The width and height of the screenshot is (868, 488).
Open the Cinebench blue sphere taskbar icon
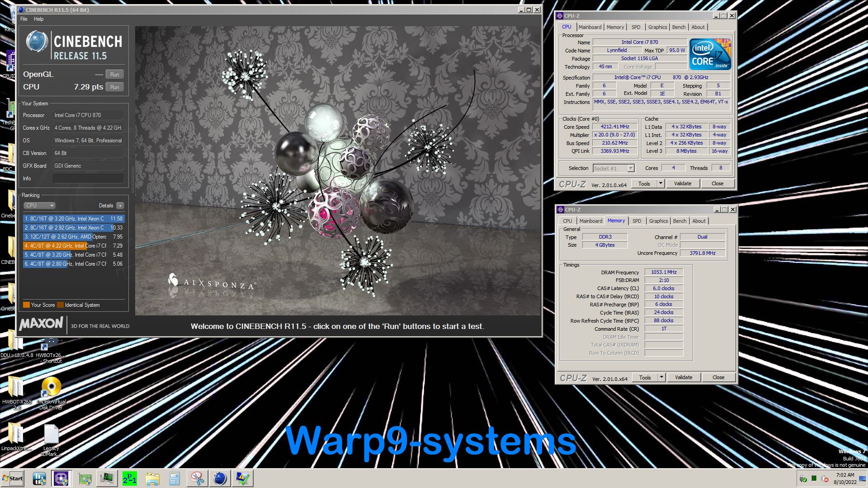point(220,479)
